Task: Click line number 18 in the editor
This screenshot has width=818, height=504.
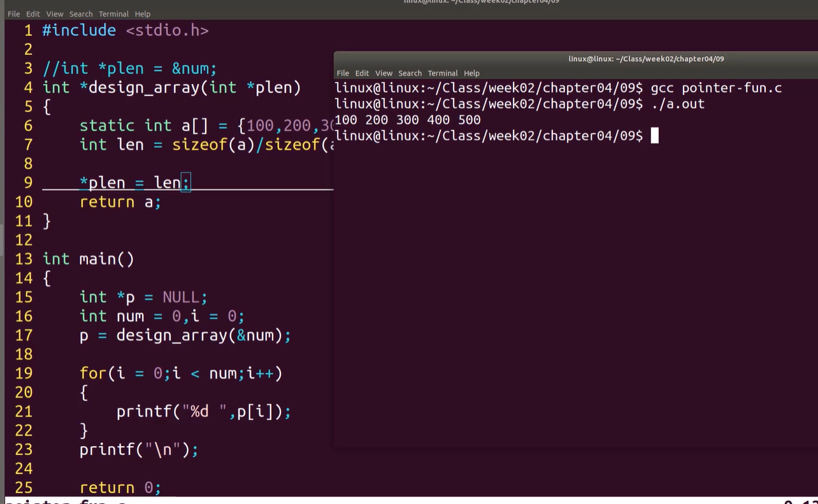Action: 24,354
